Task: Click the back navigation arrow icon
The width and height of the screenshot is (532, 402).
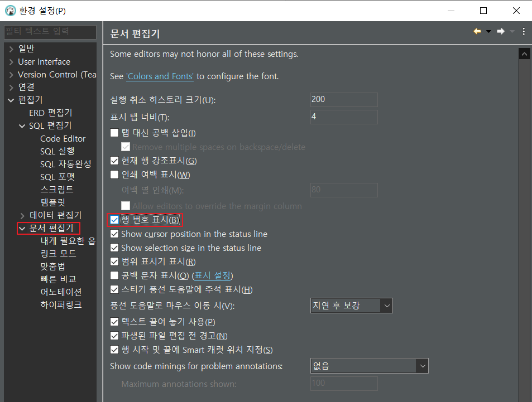Action: click(477, 32)
